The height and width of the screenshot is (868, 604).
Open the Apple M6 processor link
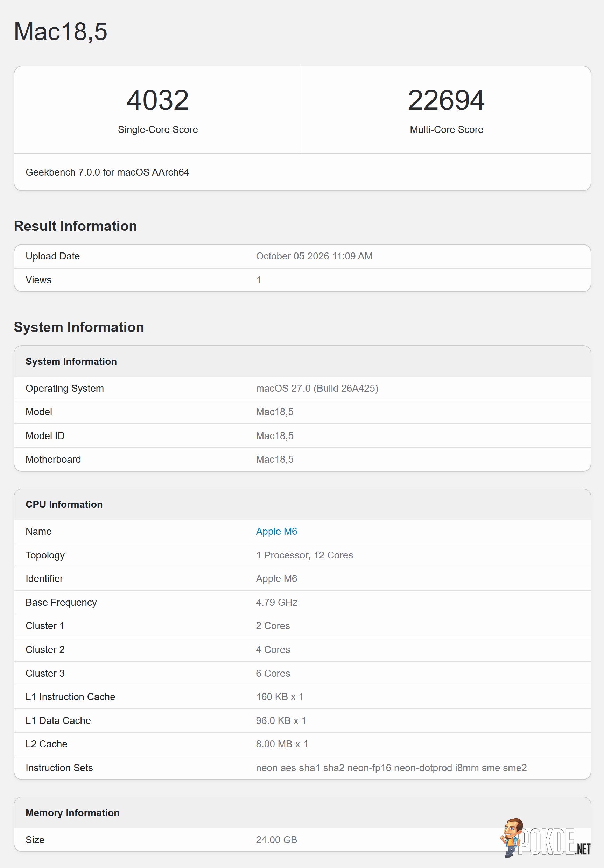coord(276,531)
